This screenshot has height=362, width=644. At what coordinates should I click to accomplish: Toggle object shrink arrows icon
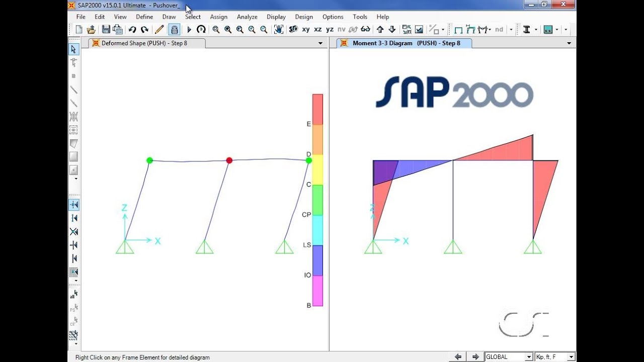(407, 30)
